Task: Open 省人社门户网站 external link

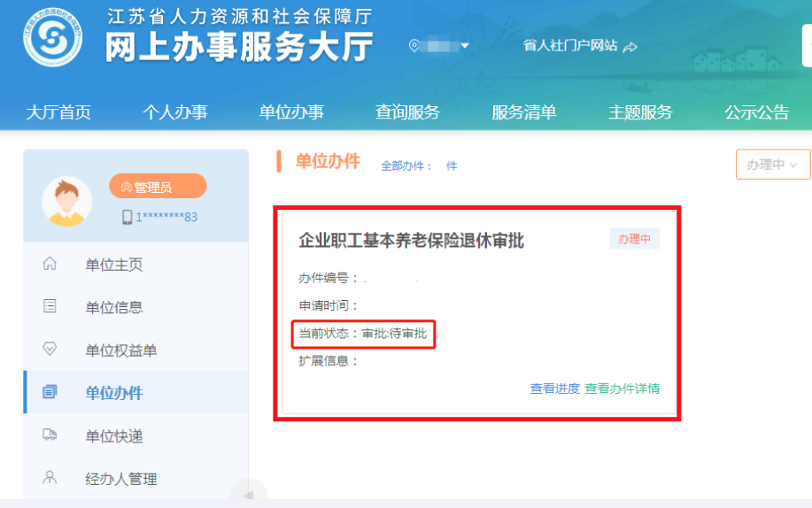Action: pos(579,46)
